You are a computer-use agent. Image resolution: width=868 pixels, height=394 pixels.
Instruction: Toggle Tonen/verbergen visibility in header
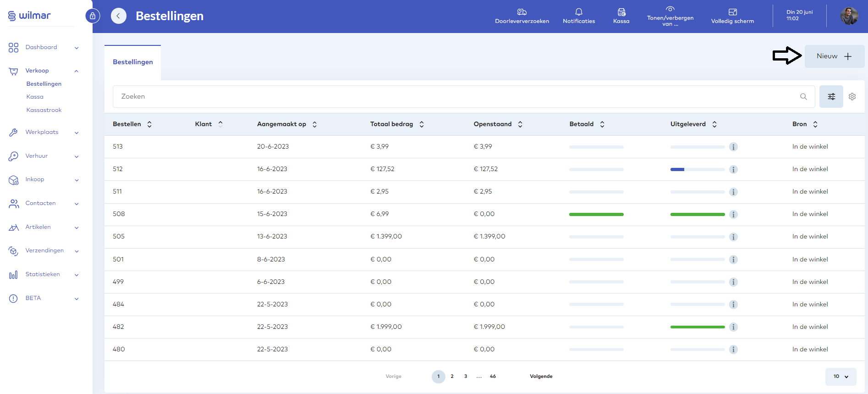[x=670, y=16]
